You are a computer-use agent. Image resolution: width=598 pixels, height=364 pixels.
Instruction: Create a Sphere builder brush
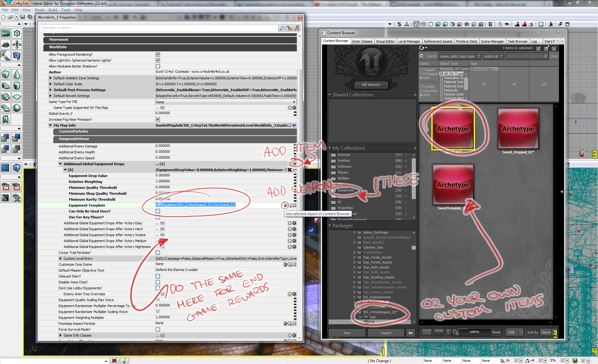17,108
